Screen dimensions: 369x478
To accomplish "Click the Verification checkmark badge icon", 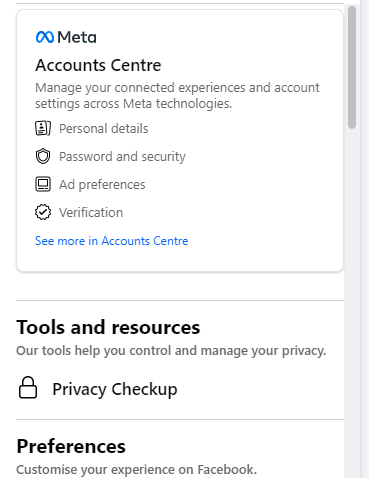I will click(x=43, y=212).
